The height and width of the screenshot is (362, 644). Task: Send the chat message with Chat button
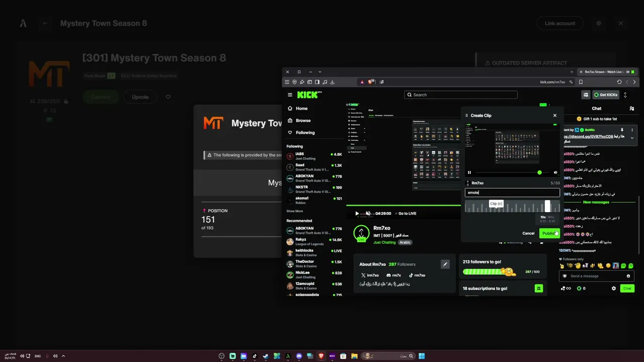pyautogui.click(x=627, y=288)
